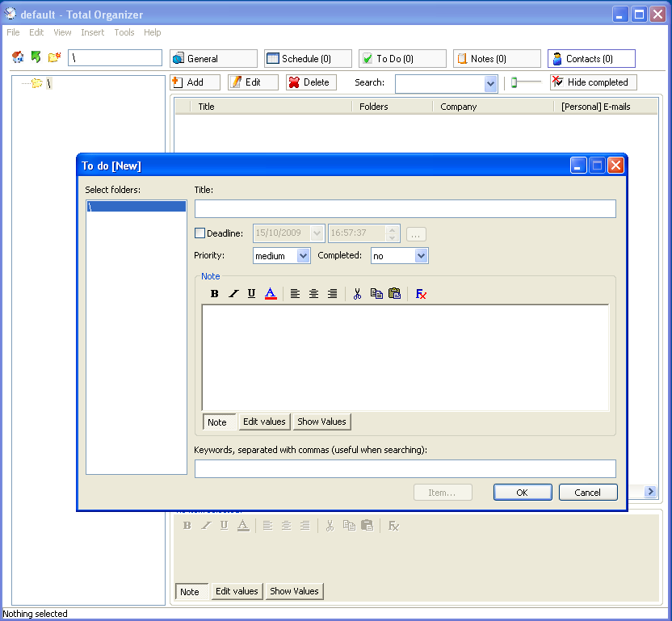
Task: Apply Underline in the To do dialog note
Action: [x=251, y=294]
